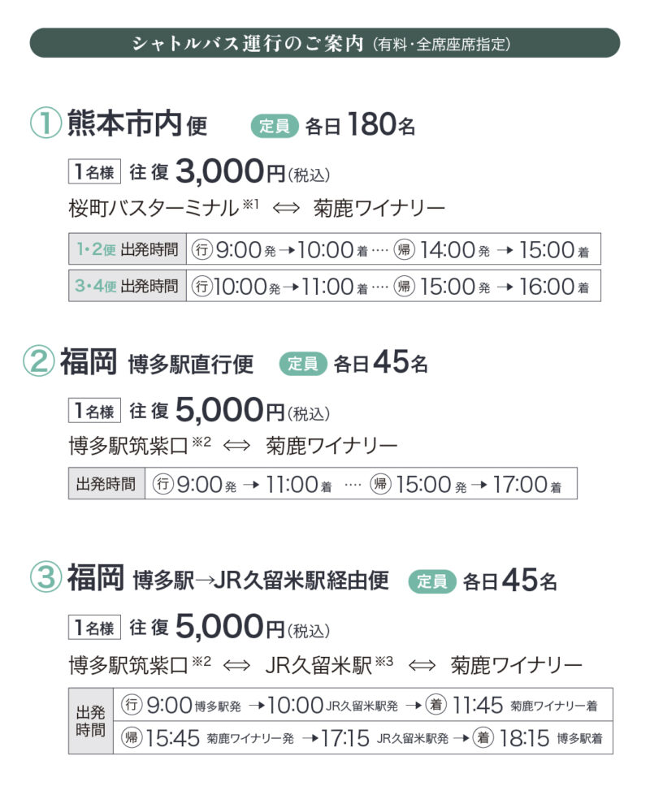Click the circled 帰 icon before 15:45
The image size is (650, 812).
(133, 738)
